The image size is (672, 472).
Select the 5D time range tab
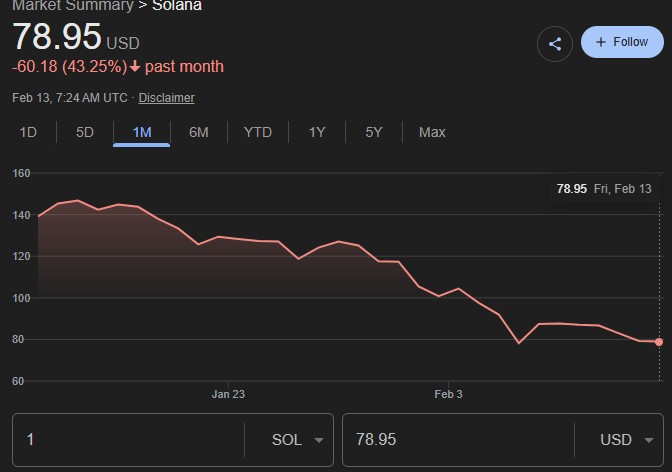85,132
